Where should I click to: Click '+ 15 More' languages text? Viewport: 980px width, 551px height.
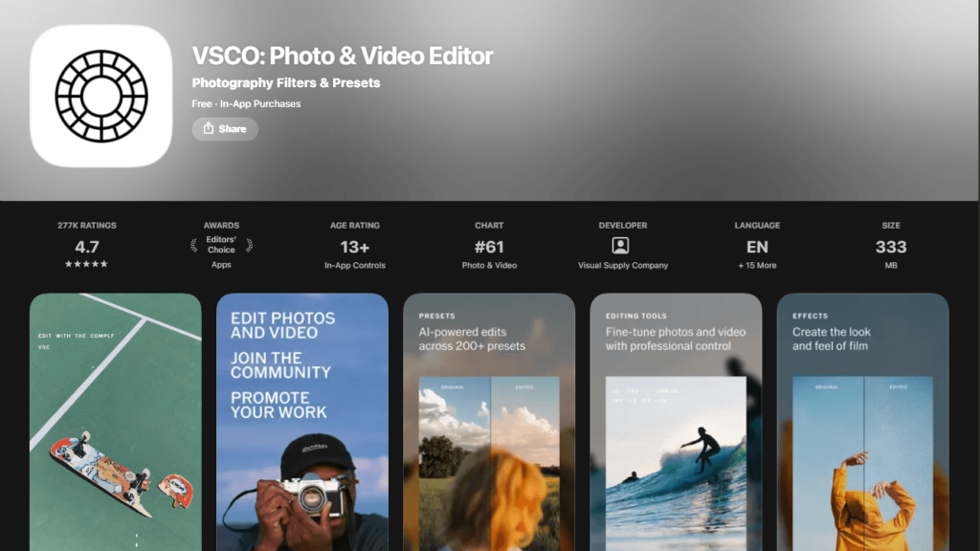tap(757, 266)
